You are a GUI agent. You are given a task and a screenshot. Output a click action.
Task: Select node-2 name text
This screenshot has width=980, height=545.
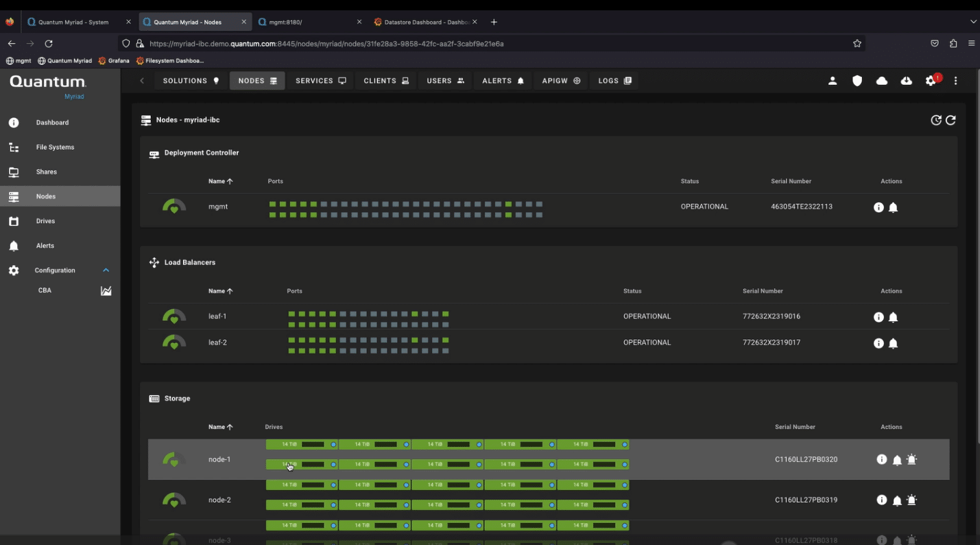tap(219, 500)
